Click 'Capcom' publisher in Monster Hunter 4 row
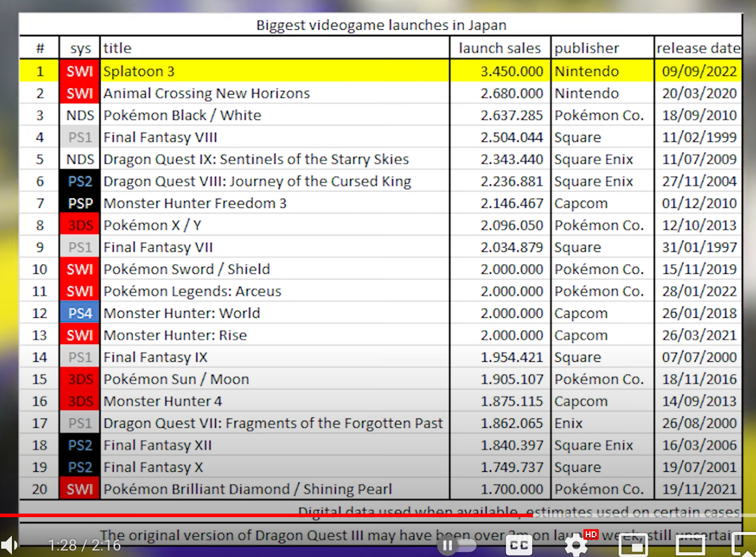This screenshot has width=756, height=557. click(x=581, y=402)
